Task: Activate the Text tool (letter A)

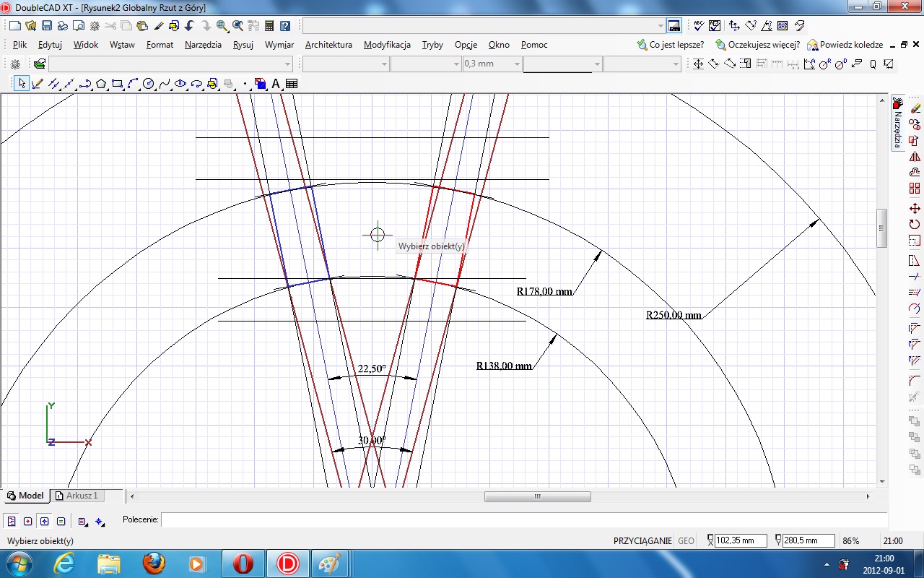Action: click(276, 84)
